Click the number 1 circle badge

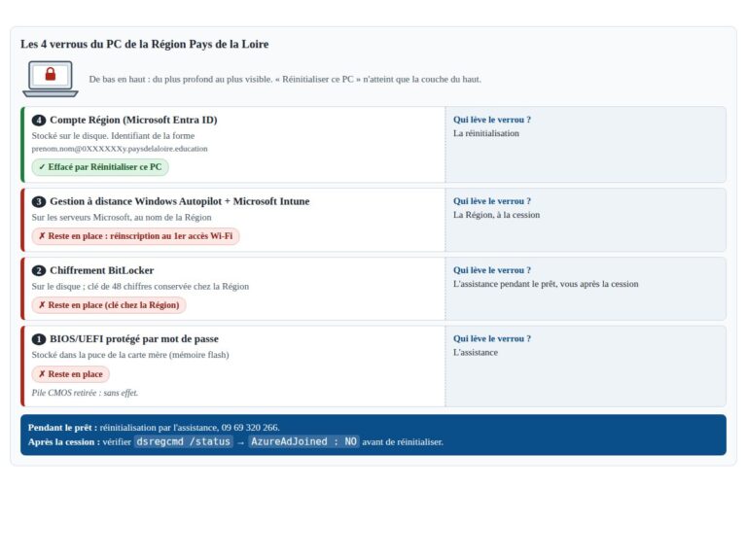[39, 339]
